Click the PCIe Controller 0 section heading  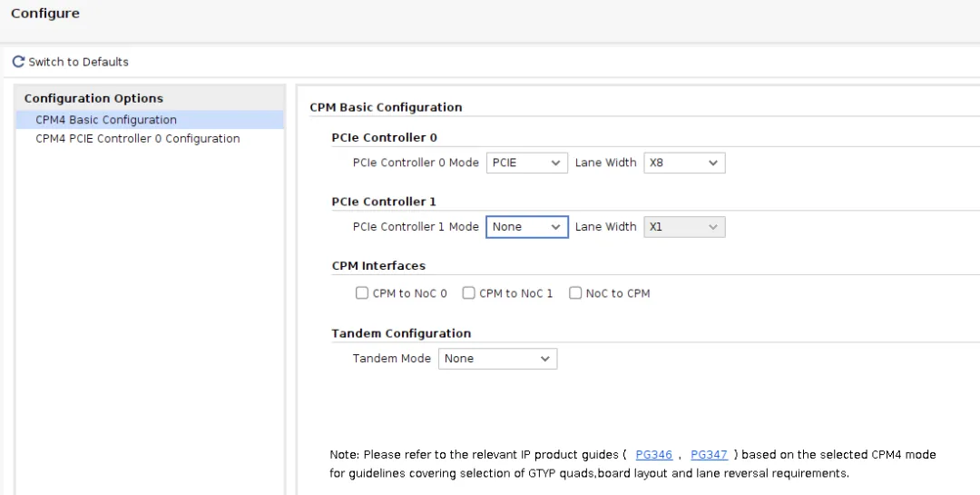coord(384,138)
